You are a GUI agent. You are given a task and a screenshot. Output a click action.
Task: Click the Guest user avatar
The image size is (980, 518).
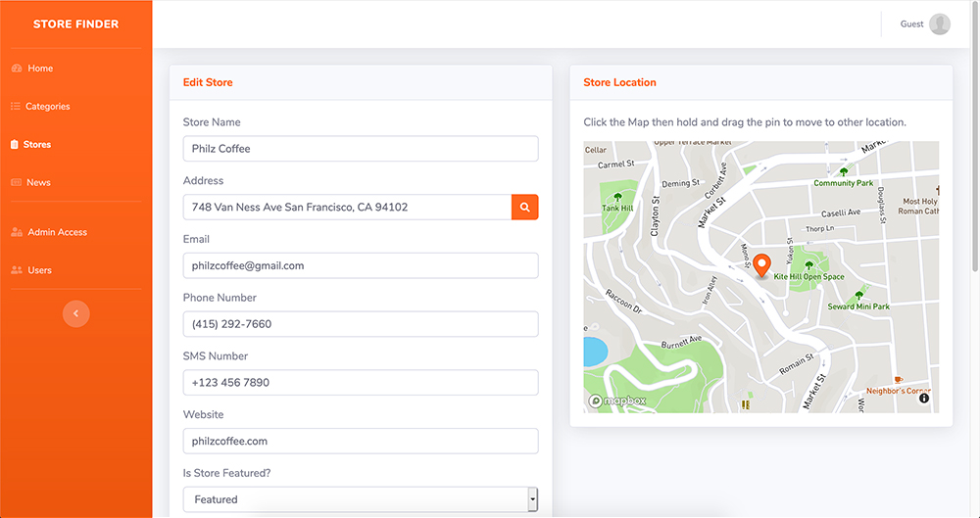(940, 24)
